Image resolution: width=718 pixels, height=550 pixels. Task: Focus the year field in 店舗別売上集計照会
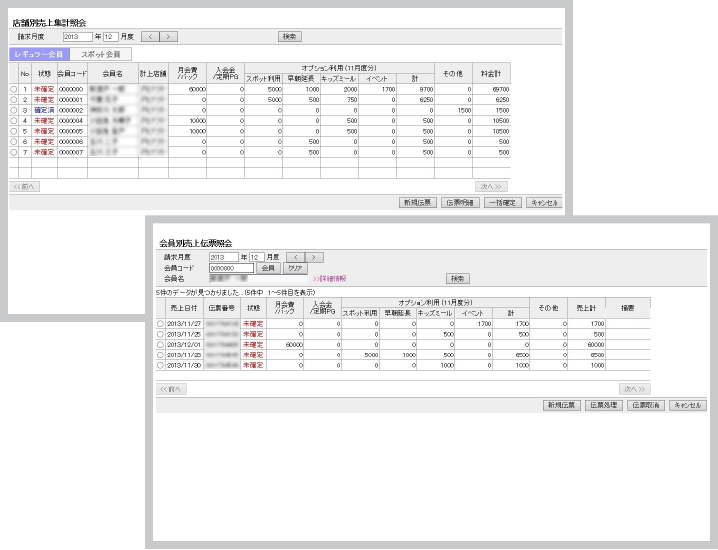coord(77,37)
